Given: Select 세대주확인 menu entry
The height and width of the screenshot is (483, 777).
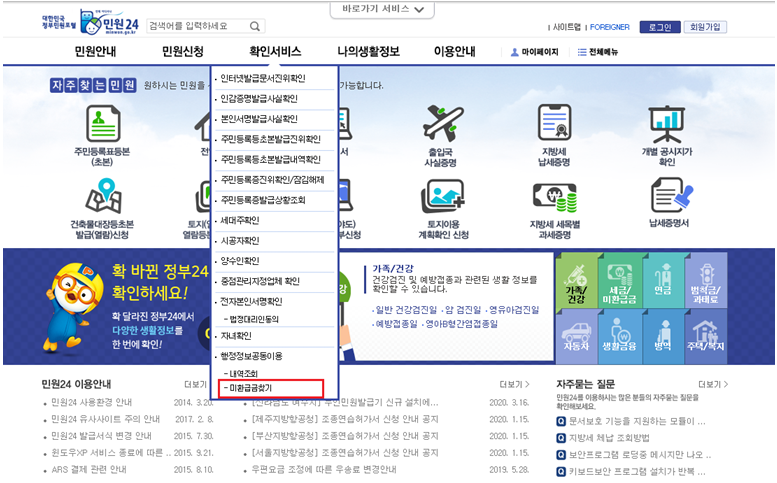Looking at the screenshot, I should pos(240,220).
